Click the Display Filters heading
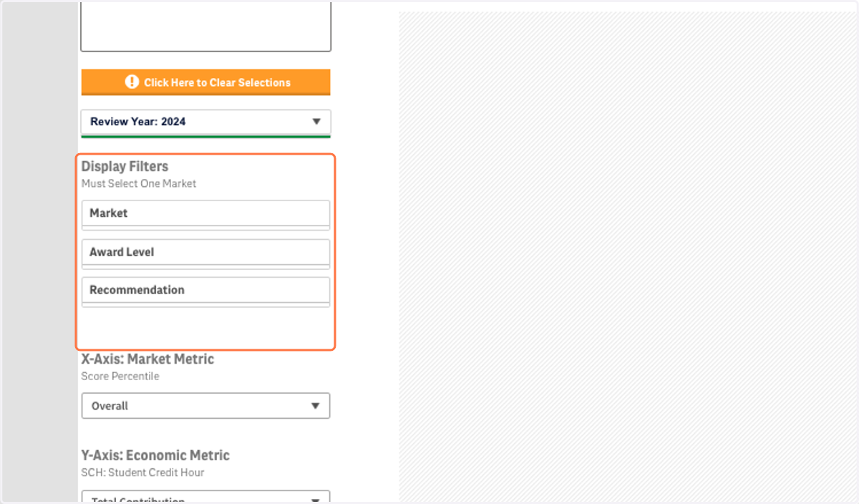Viewport: 859px width, 504px height. [x=125, y=166]
